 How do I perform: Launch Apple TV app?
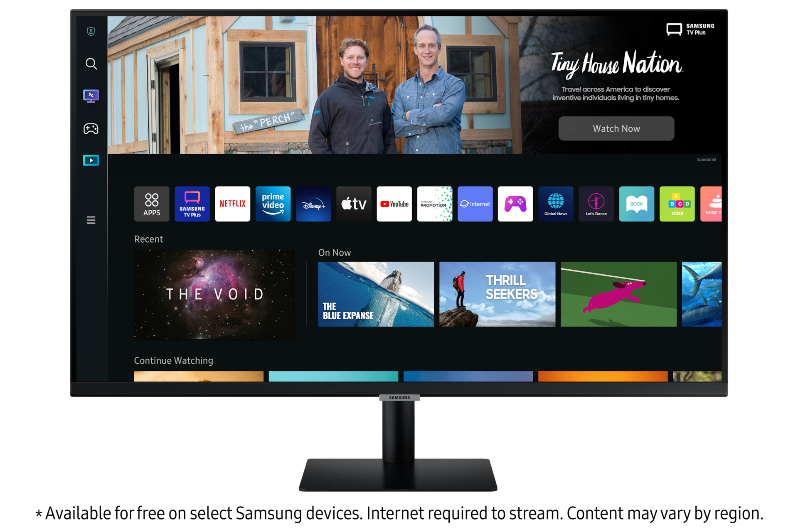(x=354, y=205)
